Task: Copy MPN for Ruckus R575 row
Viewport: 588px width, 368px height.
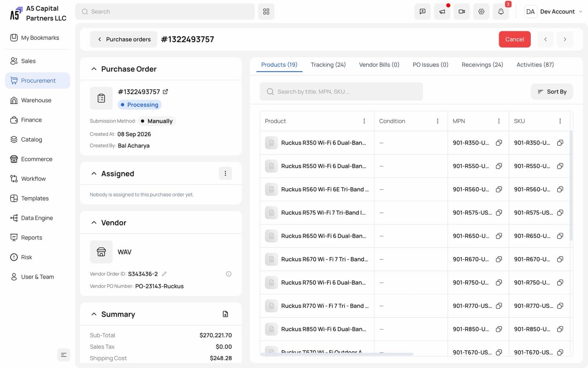Action: [x=499, y=213]
